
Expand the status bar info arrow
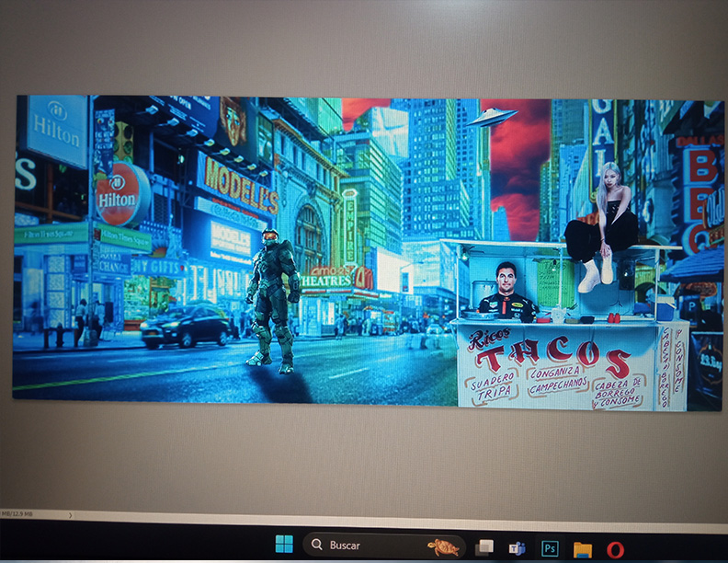(71, 515)
